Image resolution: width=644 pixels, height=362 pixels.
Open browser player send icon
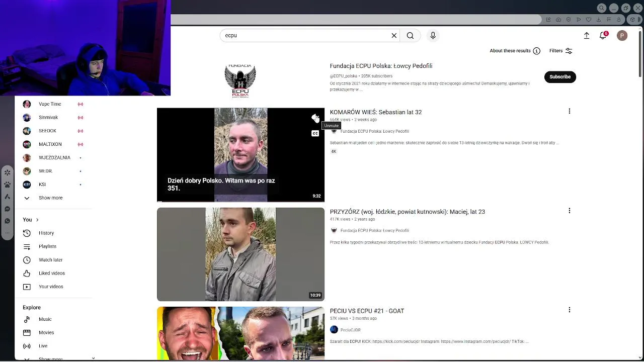[x=579, y=20]
